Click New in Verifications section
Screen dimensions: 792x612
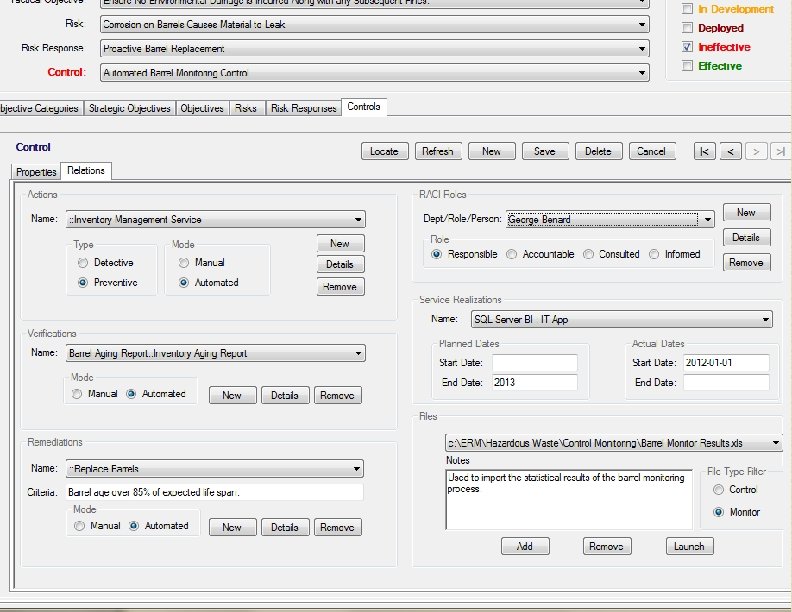coord(232,395)
